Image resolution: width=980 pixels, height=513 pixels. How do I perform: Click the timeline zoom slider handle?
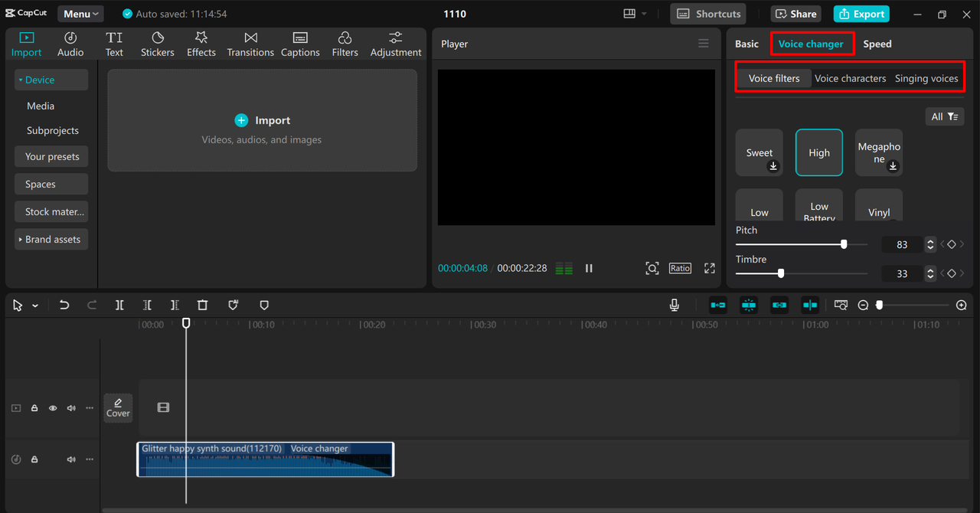(x=879, y=305)
